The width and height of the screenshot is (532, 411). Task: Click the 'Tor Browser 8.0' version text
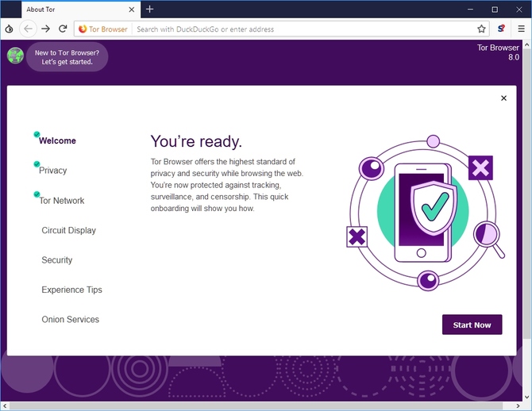click(x=498, y=52)
